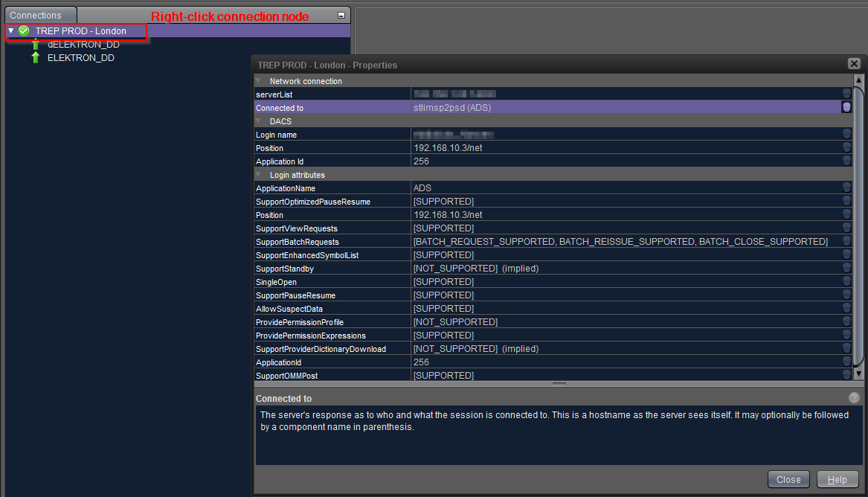Collapse the Login attributes section
This screenshot has height=497, width=868.
click(259, 174)
